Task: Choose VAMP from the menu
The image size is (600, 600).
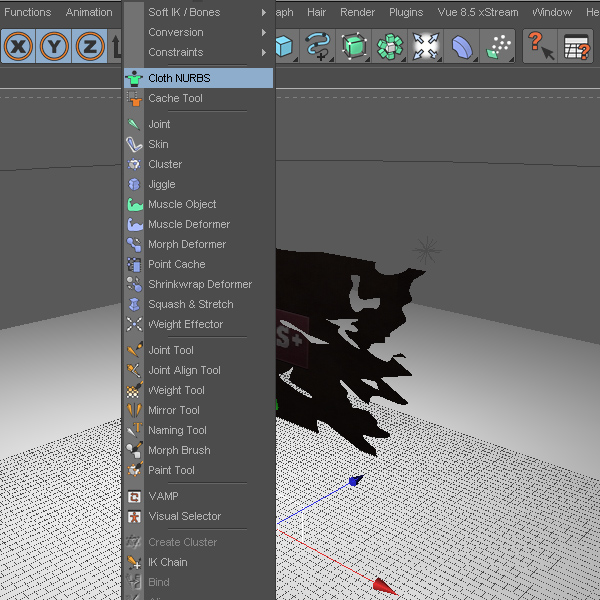Action: 198,496
